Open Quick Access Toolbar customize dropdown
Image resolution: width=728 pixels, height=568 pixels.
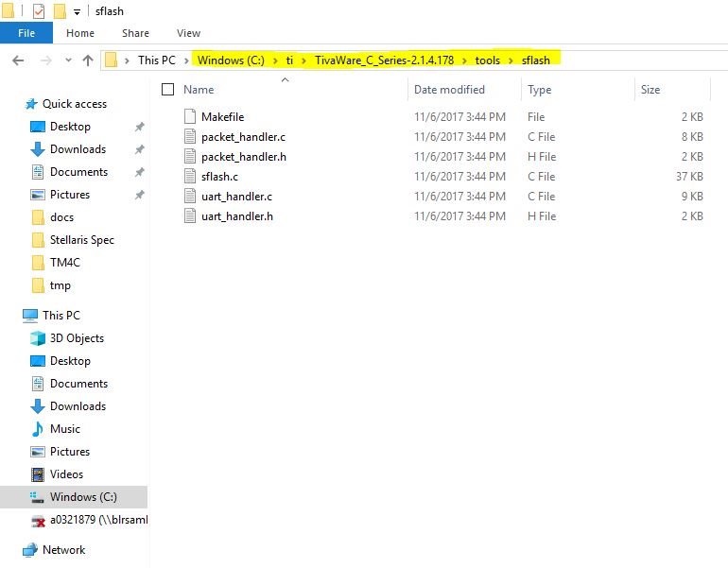[78, 12]
